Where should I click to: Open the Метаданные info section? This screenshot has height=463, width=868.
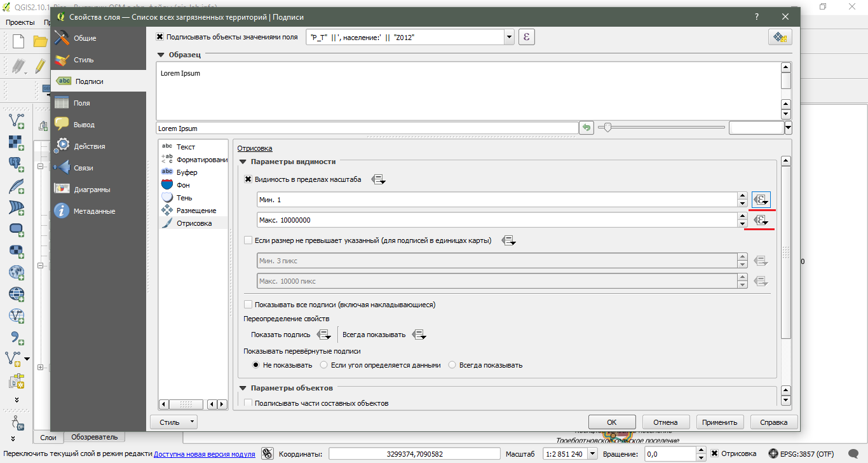point(94,211)
